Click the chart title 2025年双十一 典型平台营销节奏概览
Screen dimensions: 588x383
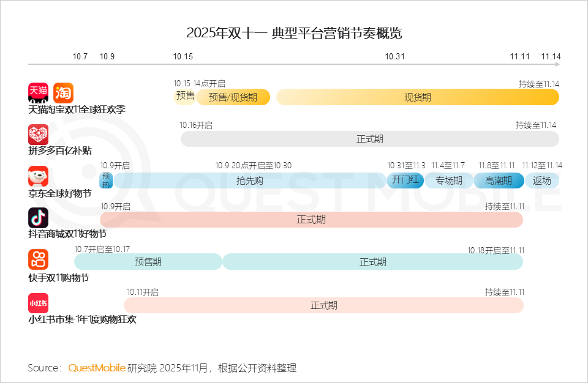pyautogui.click(x=293, y=32)
